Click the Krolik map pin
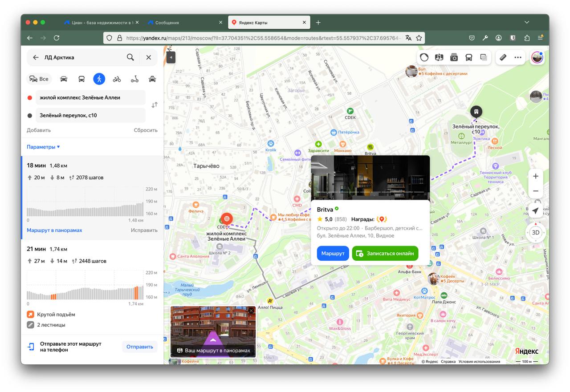This screenshot has width=570, height=392. pyautogui.click(x=270, y=144)
